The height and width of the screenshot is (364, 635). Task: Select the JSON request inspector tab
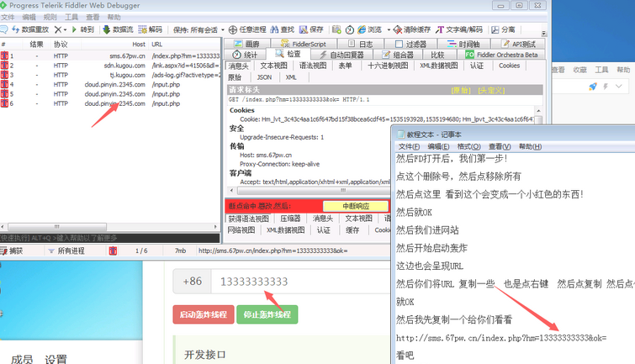(264, 77)
